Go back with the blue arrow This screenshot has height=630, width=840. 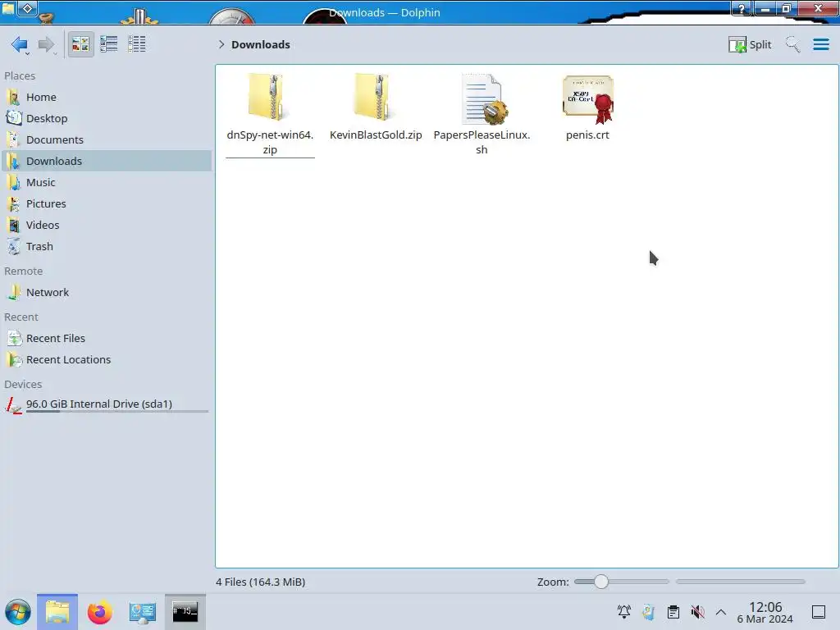20,44
